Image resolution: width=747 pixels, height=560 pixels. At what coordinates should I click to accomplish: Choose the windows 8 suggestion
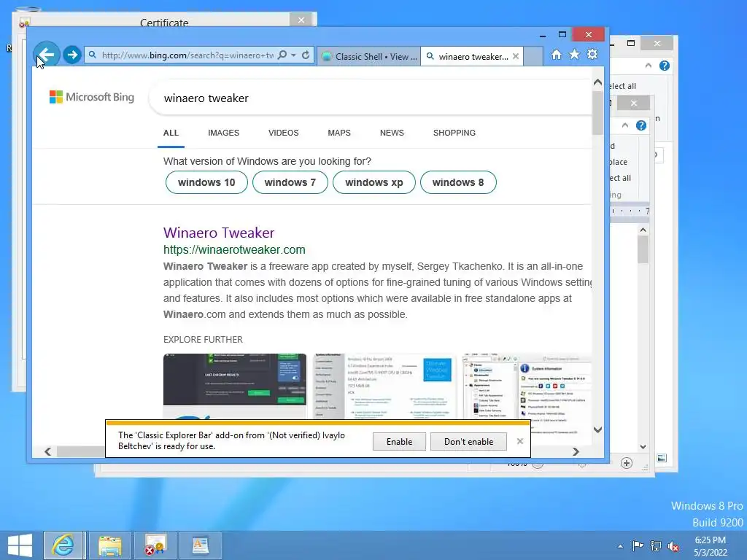click(458, 182)
